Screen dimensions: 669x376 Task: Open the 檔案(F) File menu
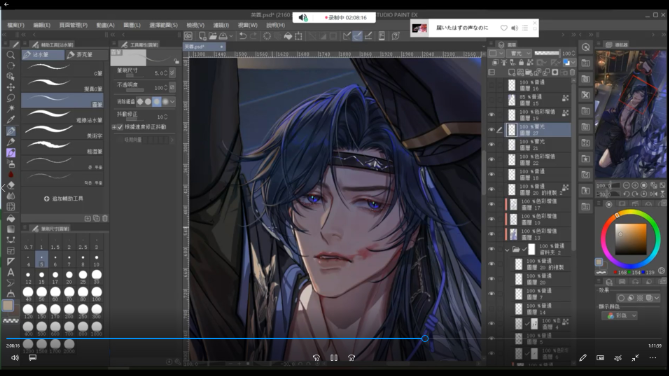click(x=16, y=25)
